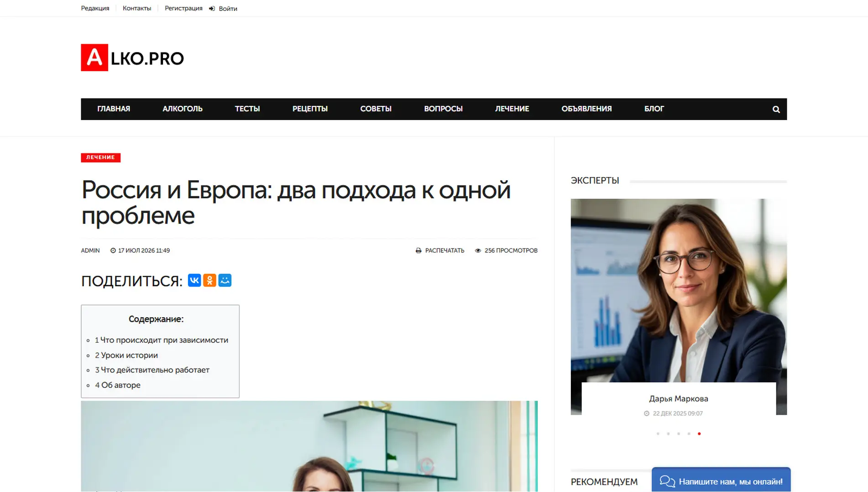868x492 pixels.
Task: Go to the Рецепты section
Action: (310, 109)
